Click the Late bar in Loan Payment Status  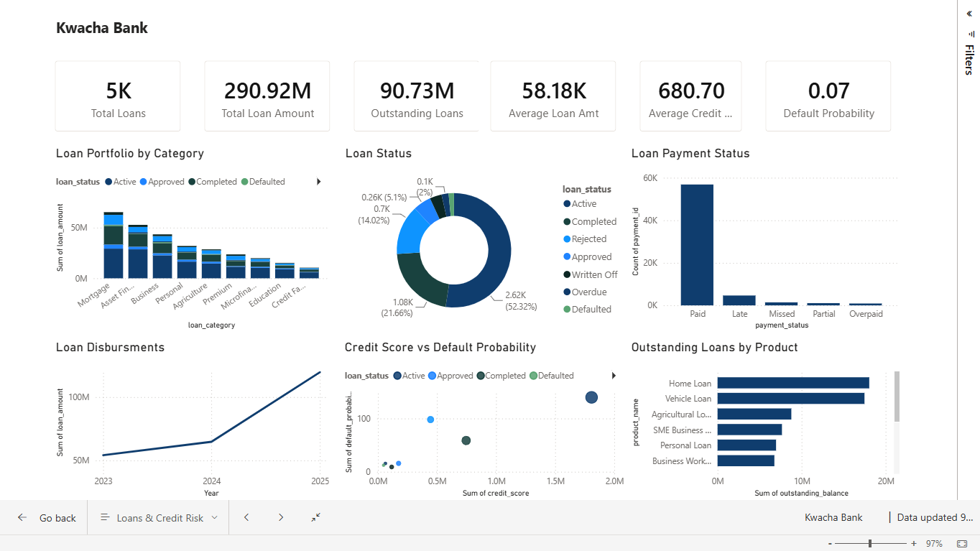pyautogui.click(x=739, y=300)
